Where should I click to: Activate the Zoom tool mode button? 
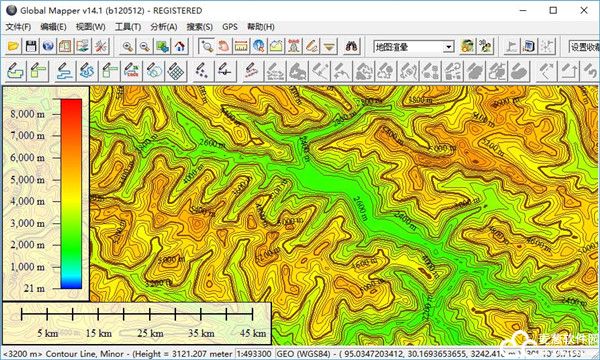(206, 47)
